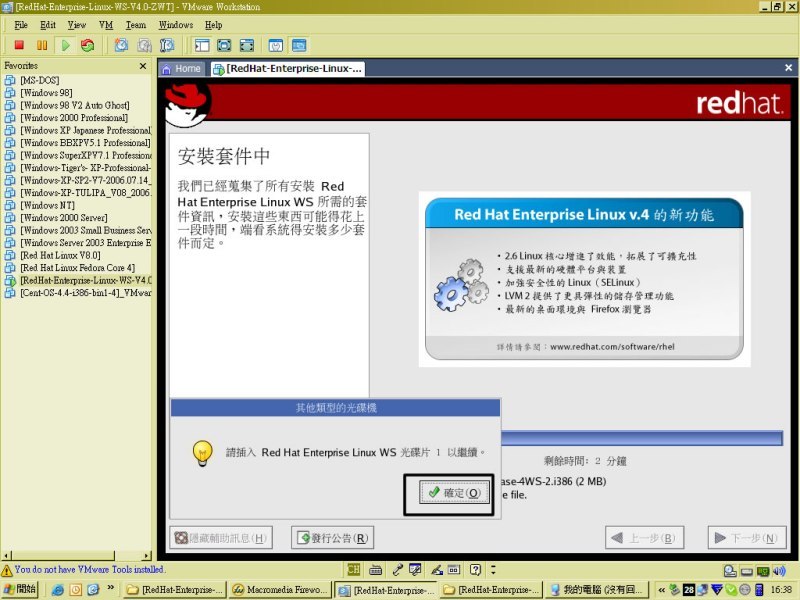Expand quick launch » overflow chevron

(110, 587)
